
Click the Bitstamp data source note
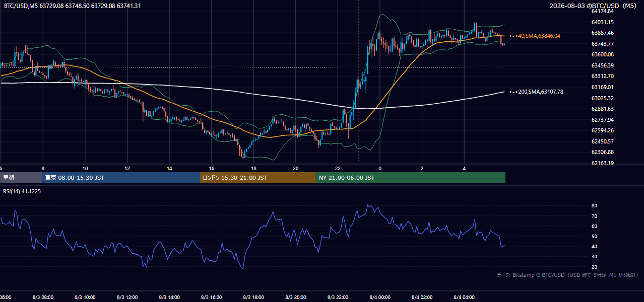[x=567, y=275]
